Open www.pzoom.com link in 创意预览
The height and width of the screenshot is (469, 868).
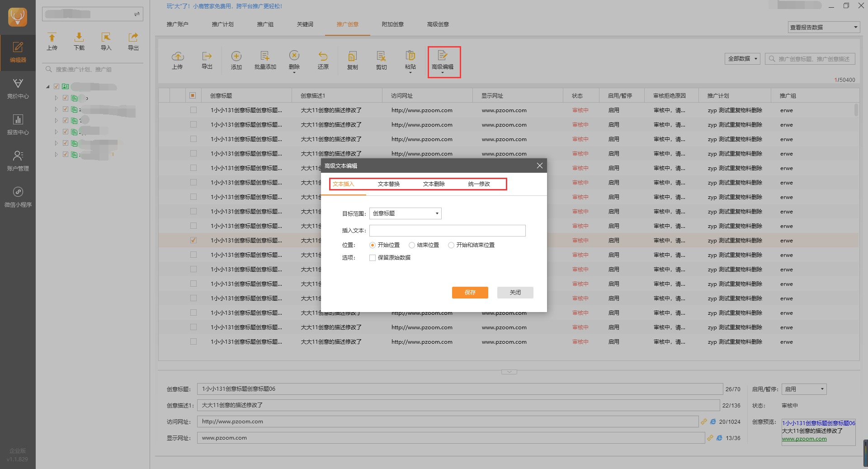point(804,439)
